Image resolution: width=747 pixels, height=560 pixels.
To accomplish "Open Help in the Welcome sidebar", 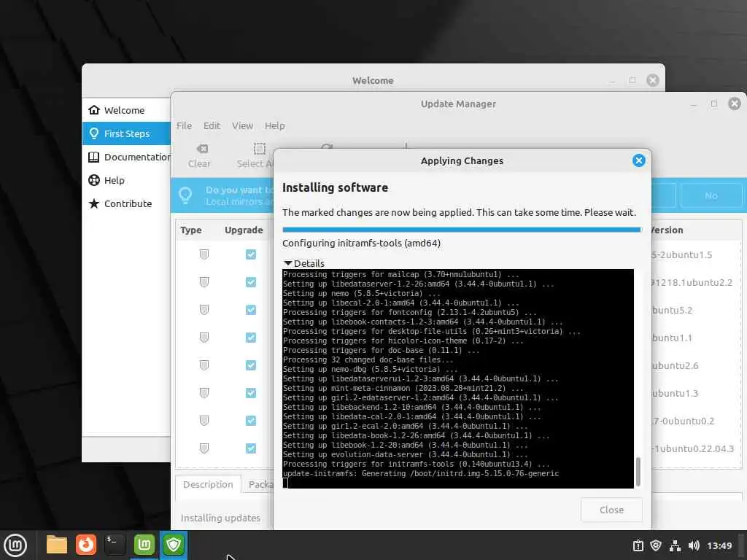I will coord(126,180).
